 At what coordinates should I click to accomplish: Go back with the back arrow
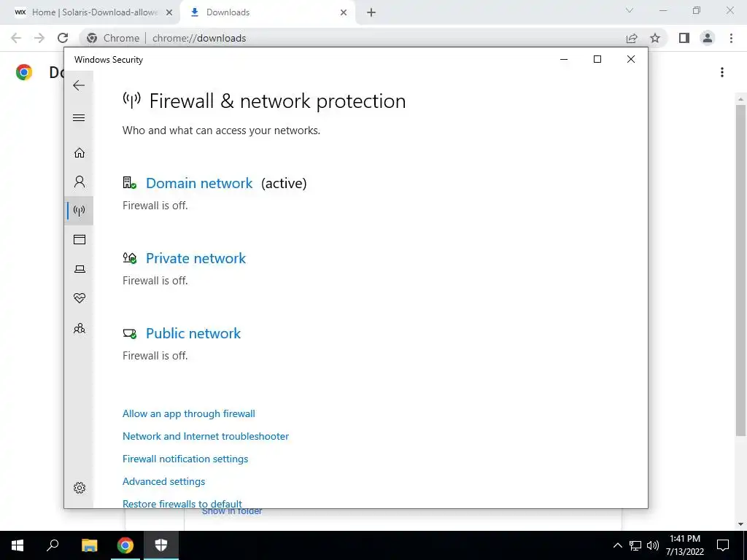point(79,85)
